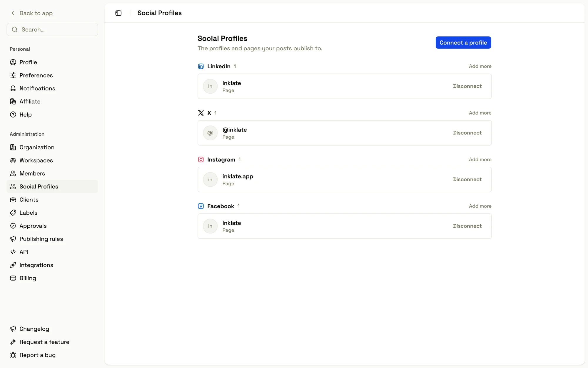Toggle the sidebar panel icon
Image resolution: width=588 pixels, height=368 pixels.
[x=118, y=13]
